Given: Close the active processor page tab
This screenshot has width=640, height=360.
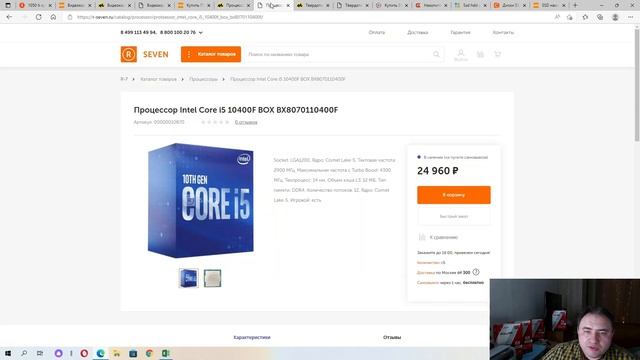Looking at the screenshot, I should click(x=288, y=6).
